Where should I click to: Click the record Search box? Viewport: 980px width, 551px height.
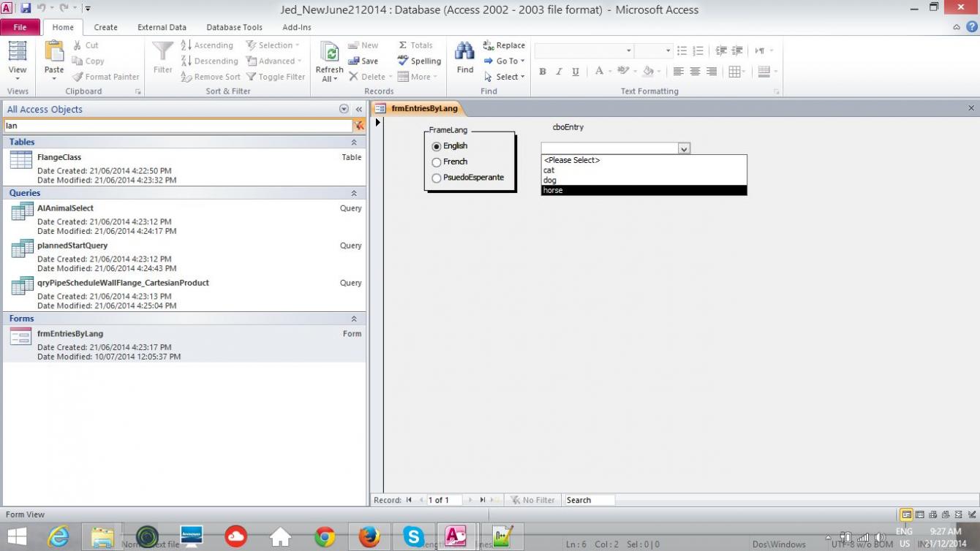[x=589, y=501]
